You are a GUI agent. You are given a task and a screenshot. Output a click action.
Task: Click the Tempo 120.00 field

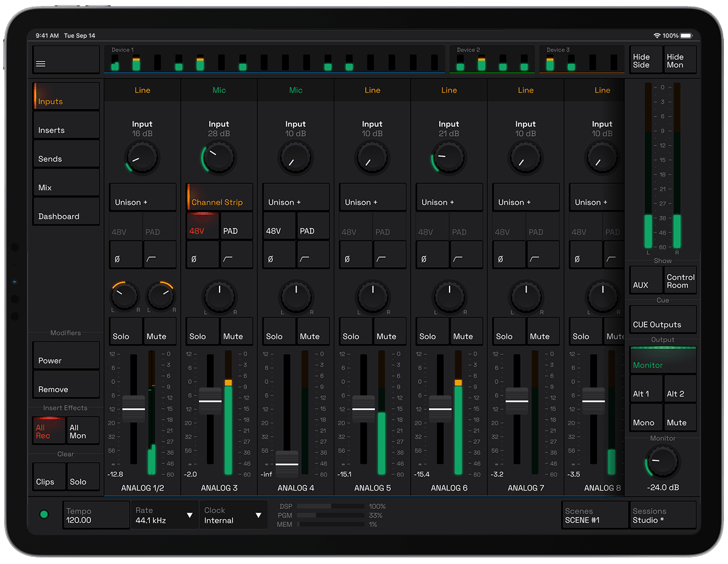[96, 515]
